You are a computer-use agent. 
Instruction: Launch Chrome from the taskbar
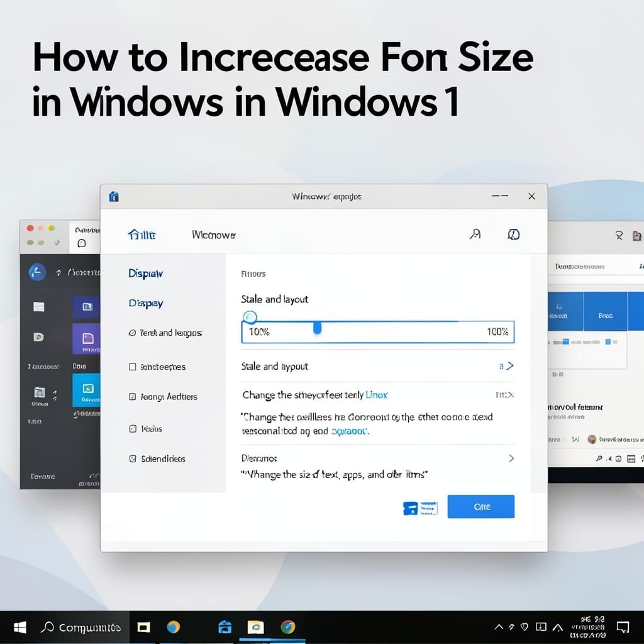pyautogui.click(x=288, y=627)
